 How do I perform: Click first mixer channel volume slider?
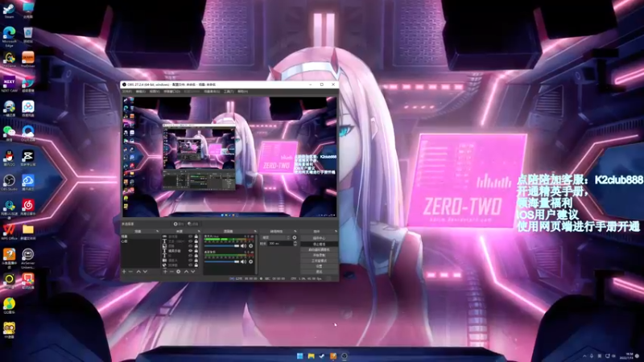tap(222, 246)
